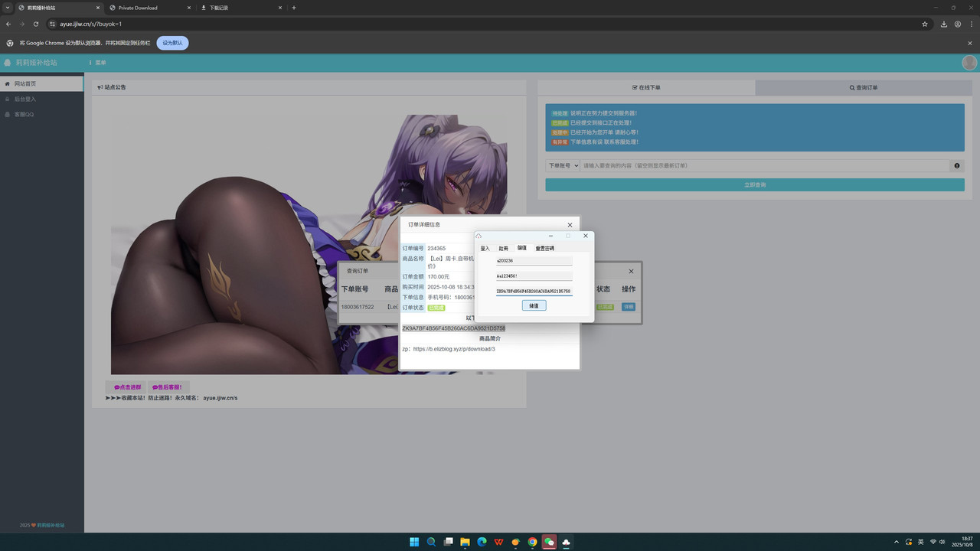This screenshot has width=980, height=551.
Task: Click the cloud app icon on the taskbar
Action: (567, 542)
